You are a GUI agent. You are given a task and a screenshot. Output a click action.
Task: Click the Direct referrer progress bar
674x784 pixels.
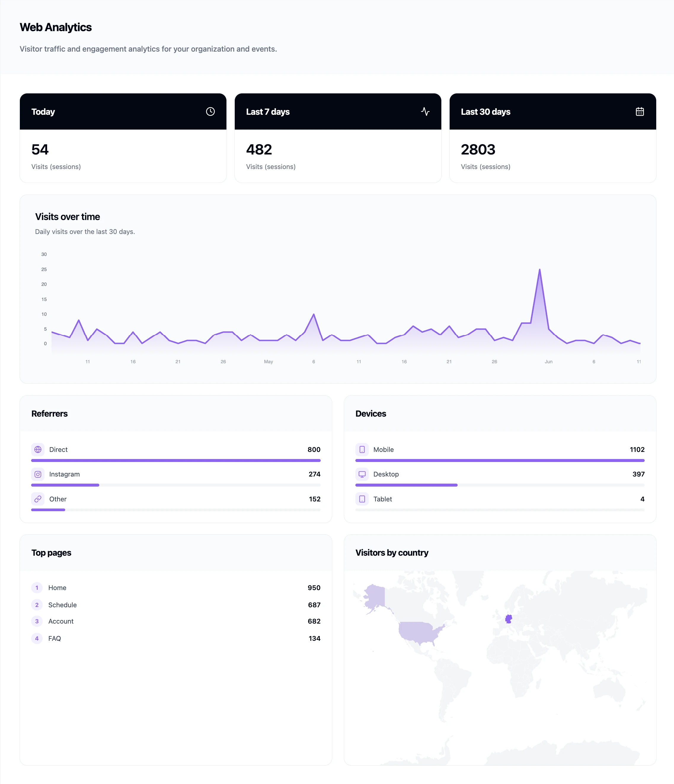pos(176,460)
